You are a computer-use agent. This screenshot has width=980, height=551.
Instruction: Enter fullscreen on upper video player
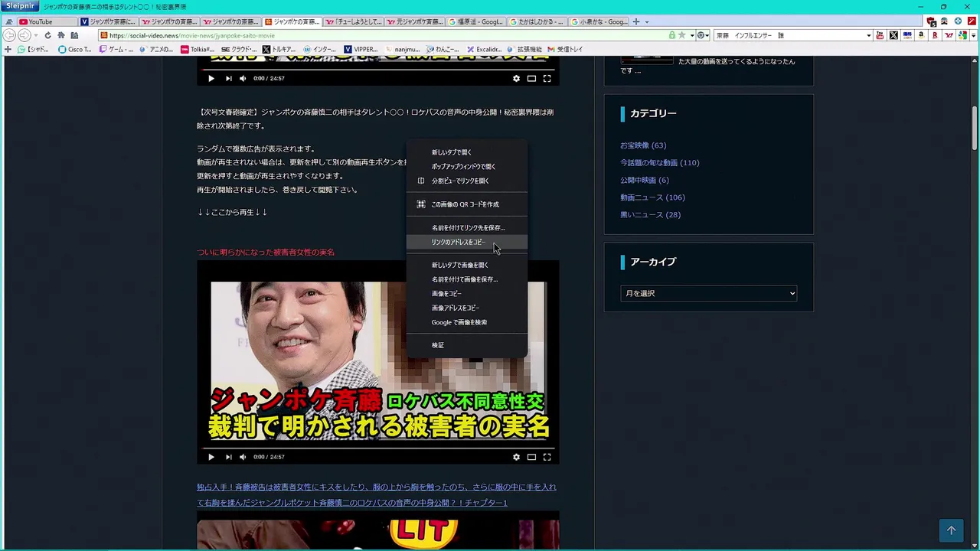547,78
